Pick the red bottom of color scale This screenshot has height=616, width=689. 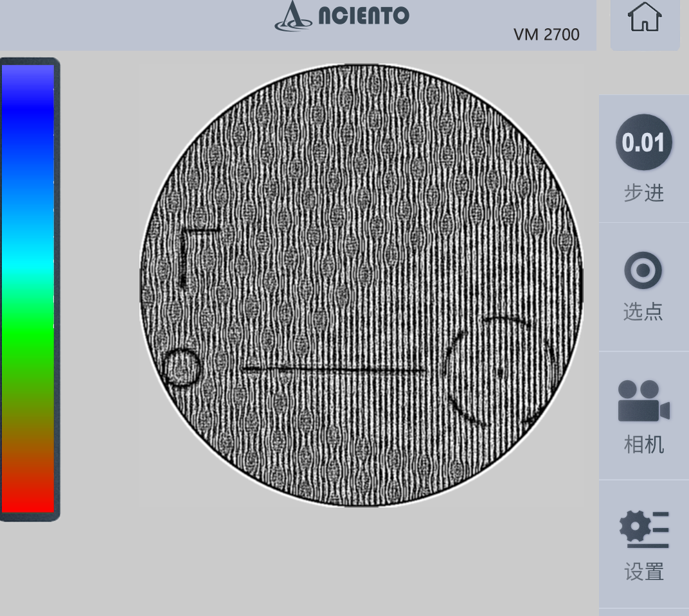(x=28, y=495)
